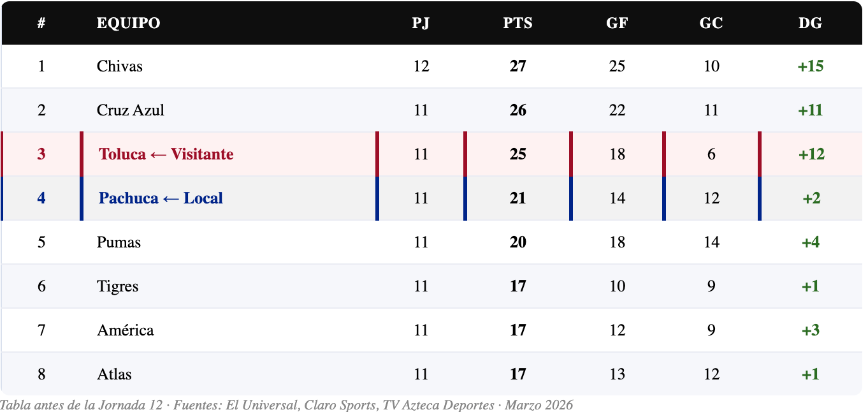Click the Tabla antes de la Jornada 12 caption
Viewport: 868px width, 412px height.
286,405
